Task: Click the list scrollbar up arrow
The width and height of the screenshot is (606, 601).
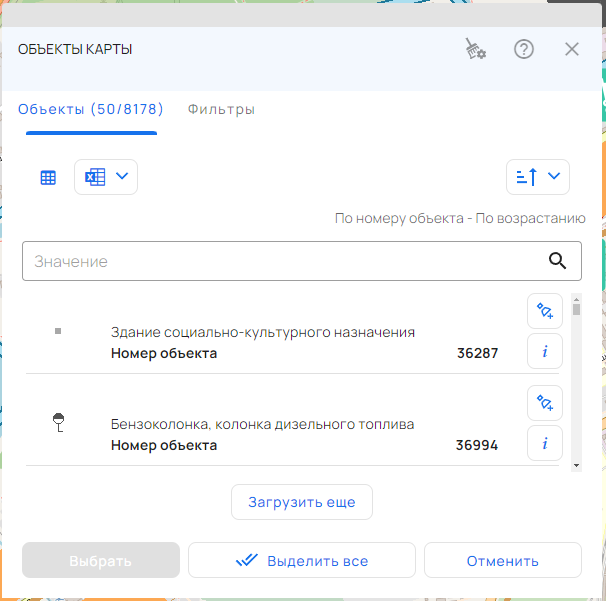Action: (x=577, y=298)
